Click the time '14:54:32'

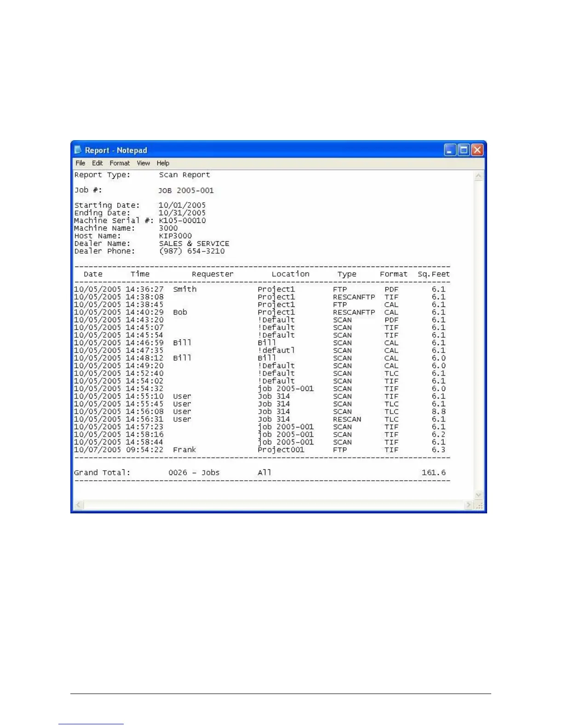pos(144,389)
